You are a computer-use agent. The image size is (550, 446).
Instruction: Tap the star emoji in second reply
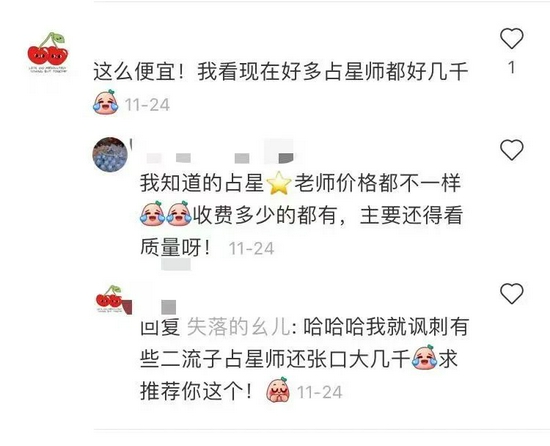pyautogui.click(x=279, y=183)
